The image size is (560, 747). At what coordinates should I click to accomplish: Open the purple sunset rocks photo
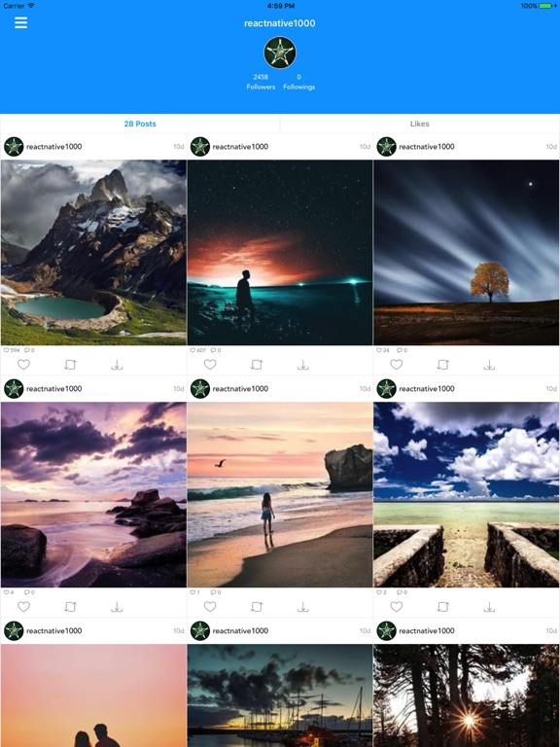tap(93, 494)
